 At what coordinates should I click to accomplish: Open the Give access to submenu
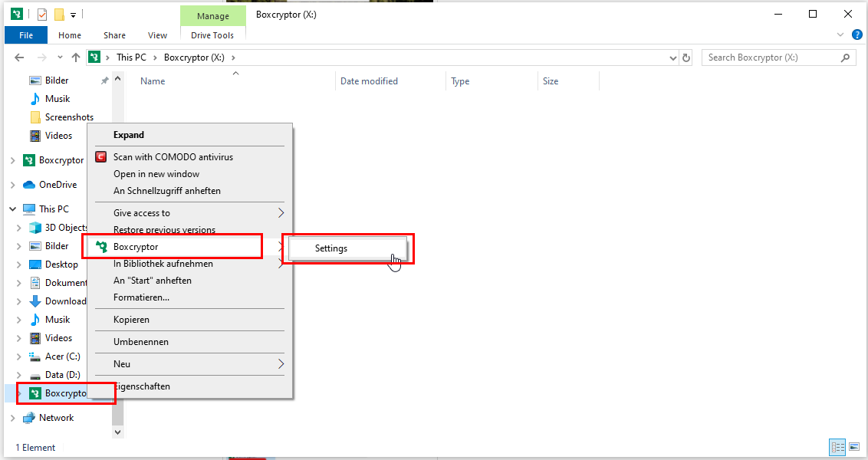pos(190,213)
